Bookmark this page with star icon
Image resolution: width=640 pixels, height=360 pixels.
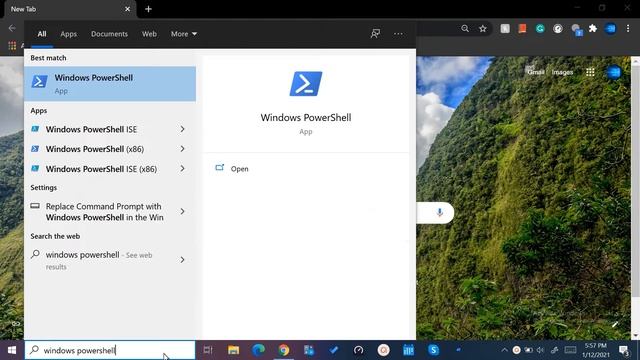pos(483,29)
